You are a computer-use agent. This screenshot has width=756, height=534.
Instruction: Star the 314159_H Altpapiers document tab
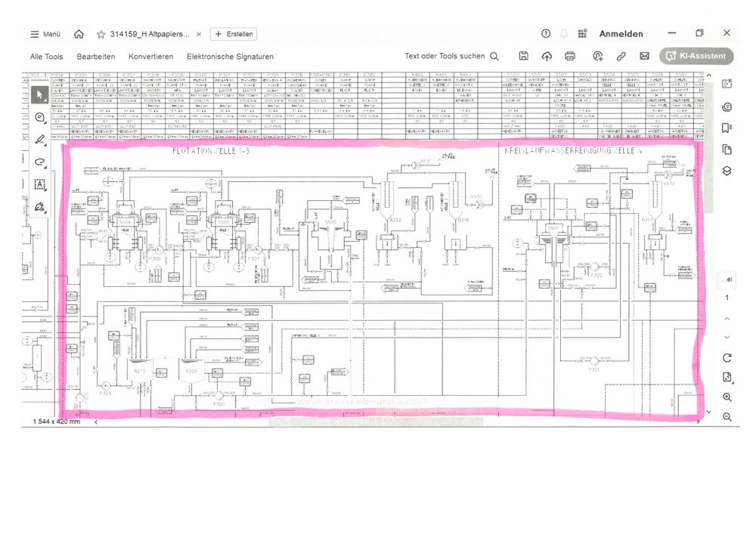coord(101,34)
